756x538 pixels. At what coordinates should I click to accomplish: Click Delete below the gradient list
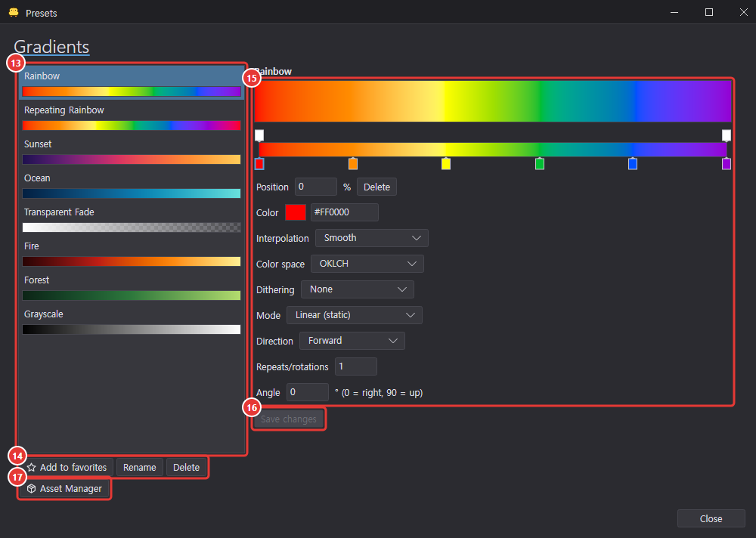click(x=186, y=467)
